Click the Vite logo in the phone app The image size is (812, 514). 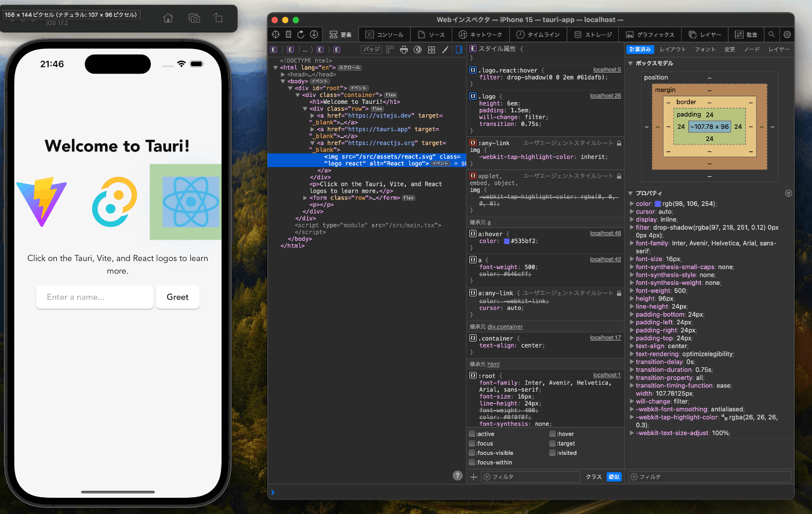point(41,202)
